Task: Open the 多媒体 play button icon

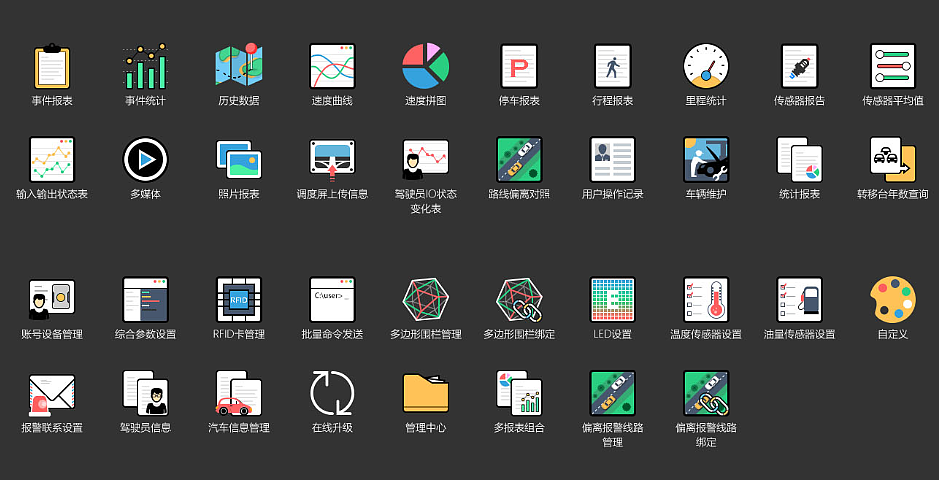Action: 146,159
